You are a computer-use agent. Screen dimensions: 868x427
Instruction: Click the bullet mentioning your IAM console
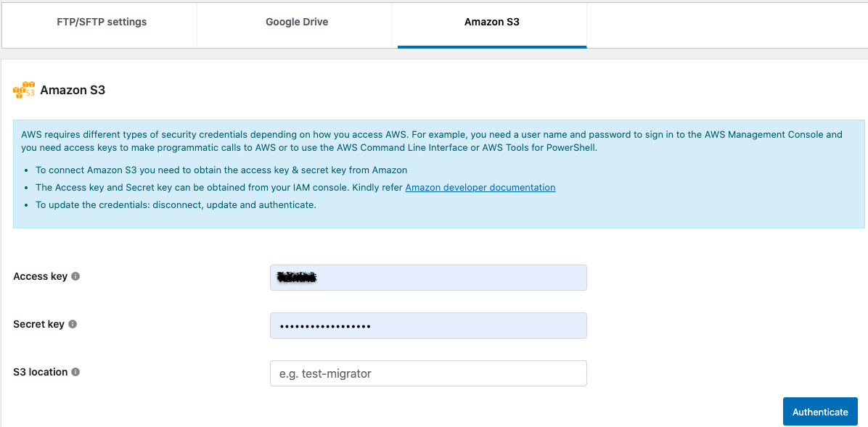coord(295,188)
